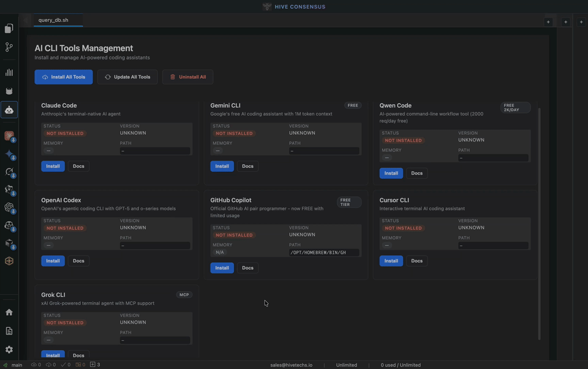Click the GitHub Copilot path field
The width and height of the screenshot is (588, 369).
tap(324, 253)
